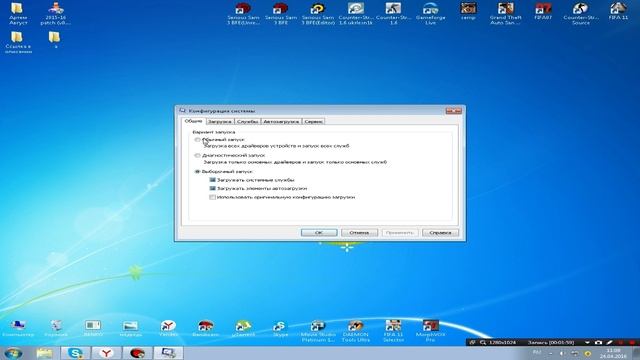Screen dimensions: 640x360
Task: Open Counter-Strike 1.6 ukrleon1k desktop shortcut
Action: (x=356, y=13)
